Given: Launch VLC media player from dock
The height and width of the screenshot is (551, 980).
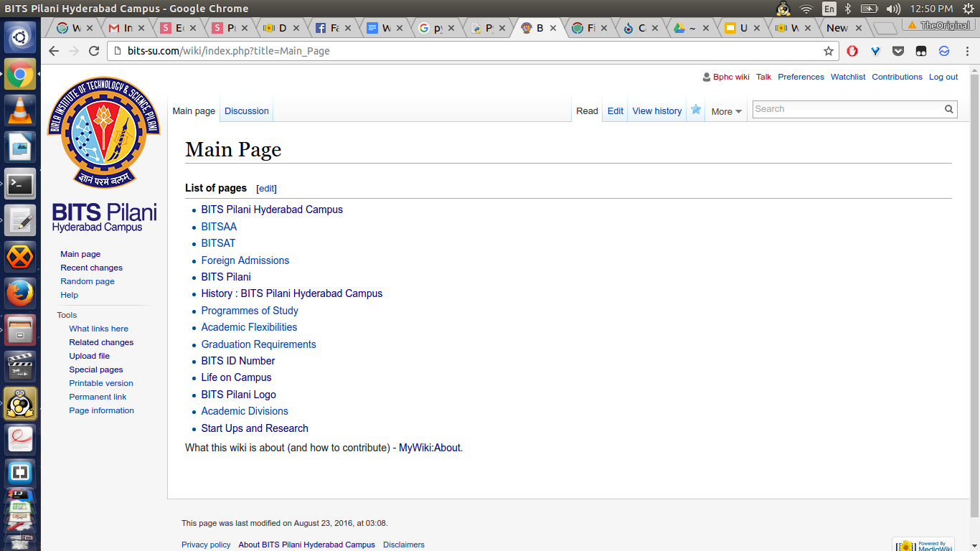Looking at the screenshot, I should click(20, 111).
